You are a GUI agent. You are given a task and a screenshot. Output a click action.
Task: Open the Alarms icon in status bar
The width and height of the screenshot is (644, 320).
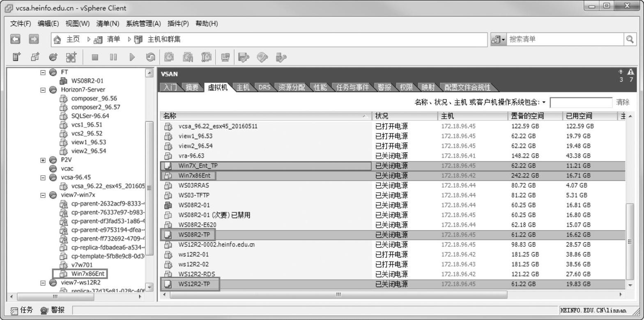tap(44, 310)
